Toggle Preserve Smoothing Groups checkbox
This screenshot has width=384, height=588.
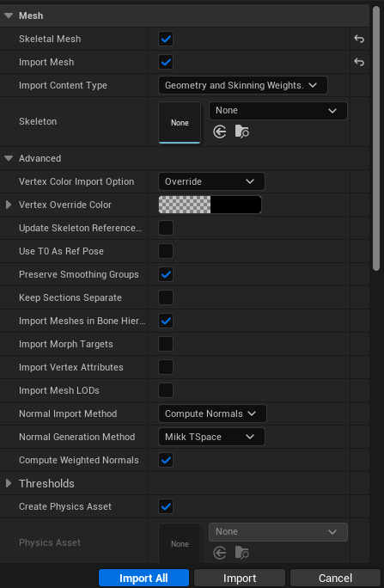[166, 274]
